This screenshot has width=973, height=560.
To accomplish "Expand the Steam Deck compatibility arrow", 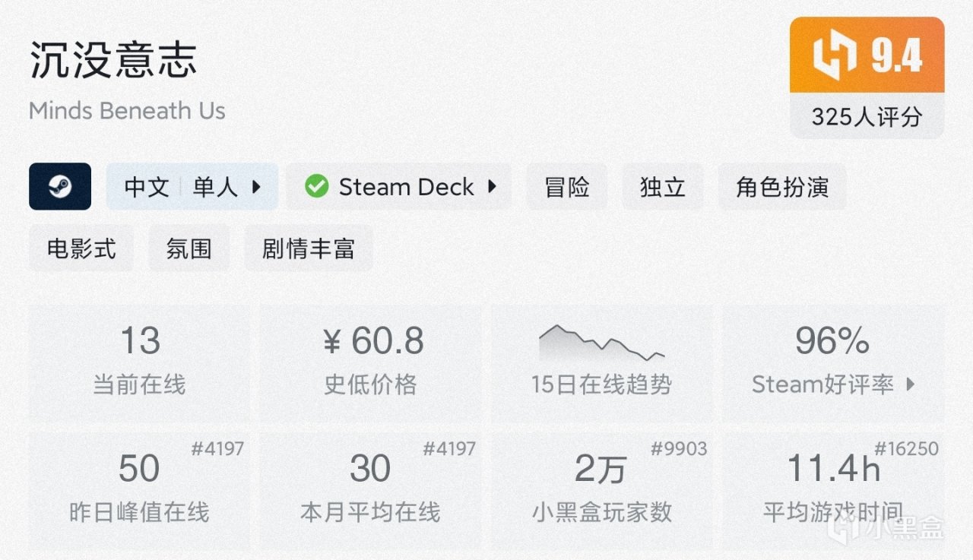I will (492, 186).
